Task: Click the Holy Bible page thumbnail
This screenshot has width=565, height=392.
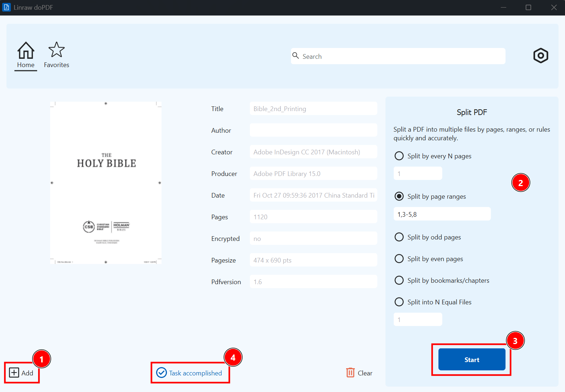Action: click(x=106, y=183)
